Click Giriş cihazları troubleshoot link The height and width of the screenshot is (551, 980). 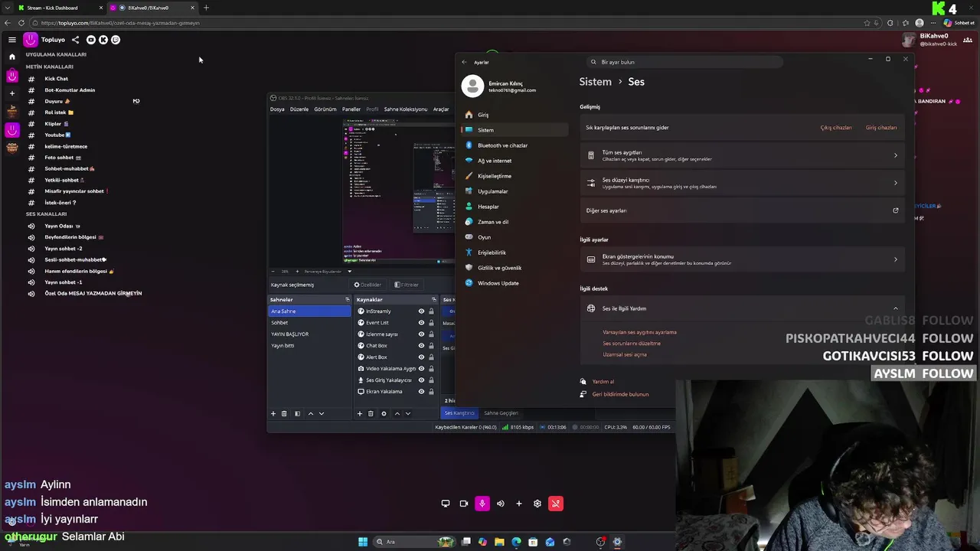pos(881,128)
